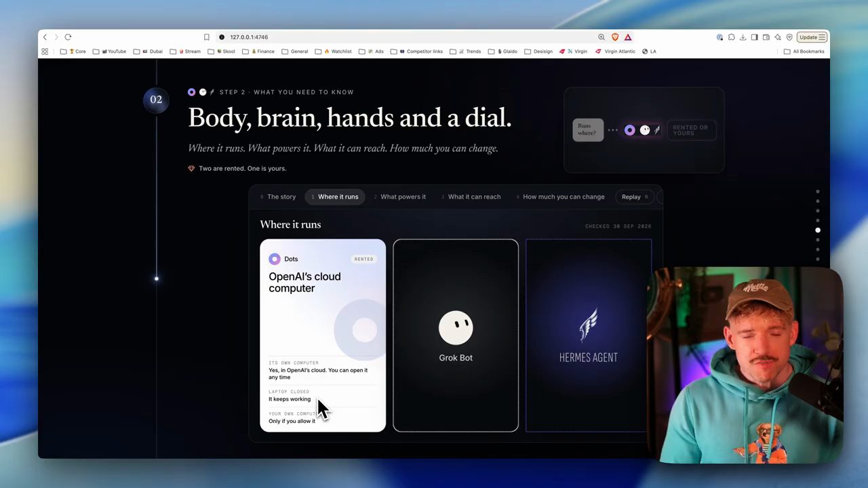Switch to The story tab
This screenshot has height=488, width=868.
tap(277, 197)
